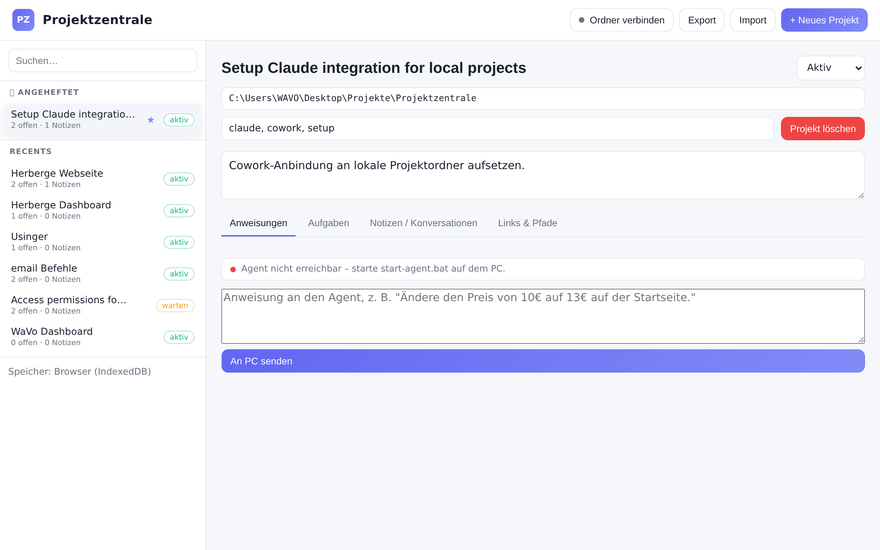This screenshot has height=550, width=880.
Task: Click the aktiv badge on WaVo Dashboard
Action: (x=179, y=337)
